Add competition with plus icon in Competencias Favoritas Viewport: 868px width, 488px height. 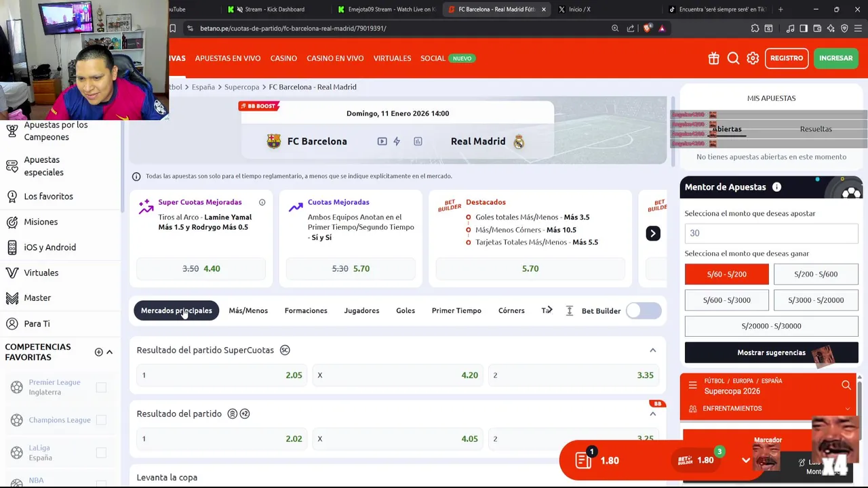[x=98, y=352]
